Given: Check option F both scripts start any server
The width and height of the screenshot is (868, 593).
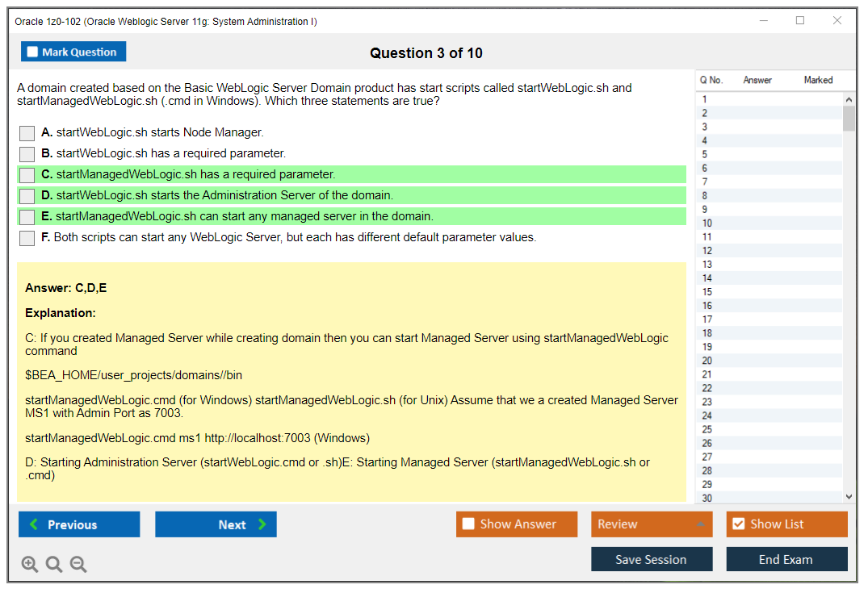Looking at the screenshot, I should coord(27,238).
